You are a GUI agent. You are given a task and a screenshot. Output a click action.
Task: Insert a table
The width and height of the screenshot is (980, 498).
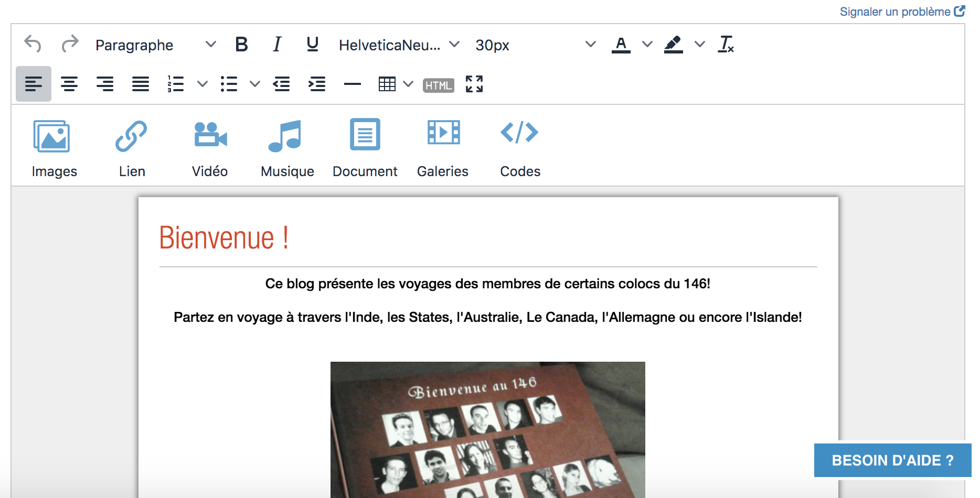[x=387, y=84]
